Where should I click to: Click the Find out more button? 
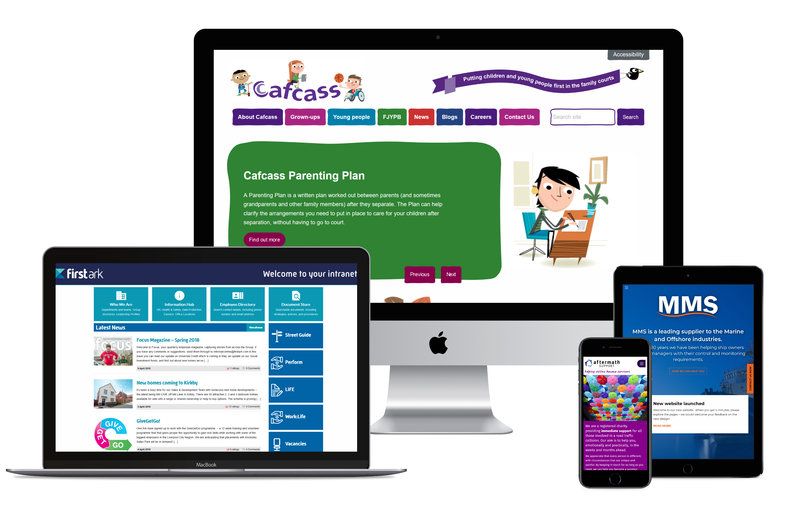click(x=265, y=239)
